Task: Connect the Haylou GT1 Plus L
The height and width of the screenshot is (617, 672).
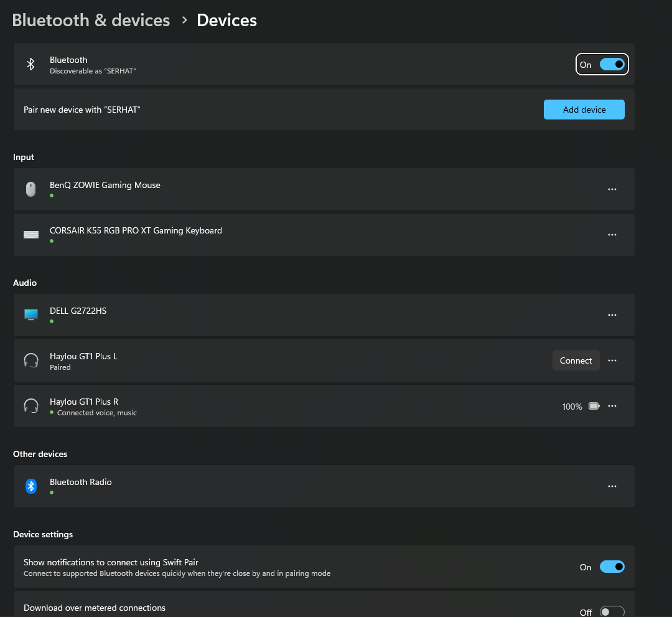Action: click(576, 360)
